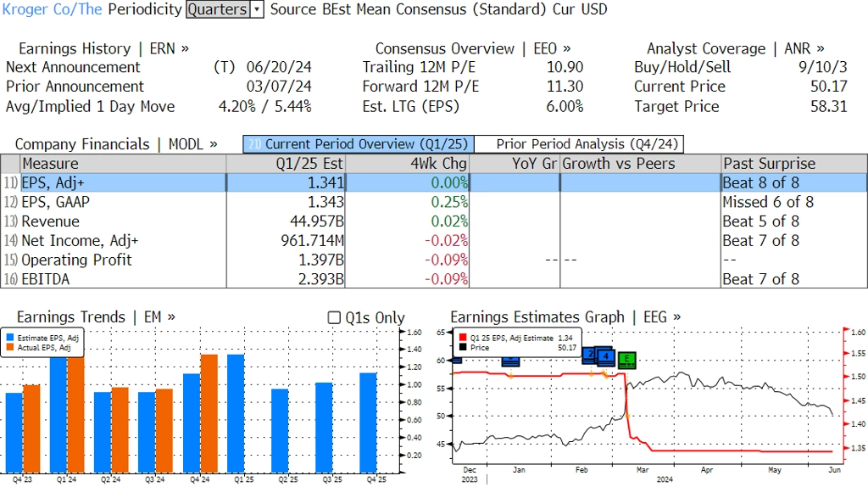
Task: Select the EPS, GAAP row
Action: click(x=434, y=202)
